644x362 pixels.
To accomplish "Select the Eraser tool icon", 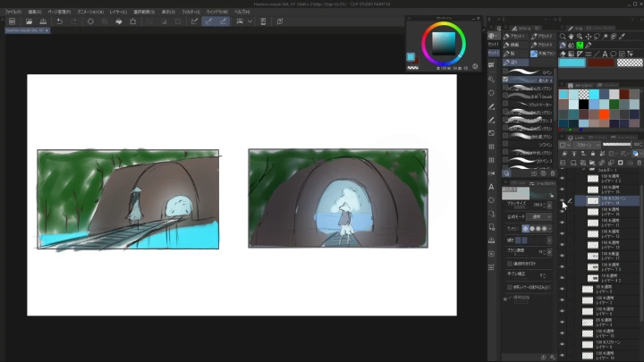I will (x=563, y=54).
